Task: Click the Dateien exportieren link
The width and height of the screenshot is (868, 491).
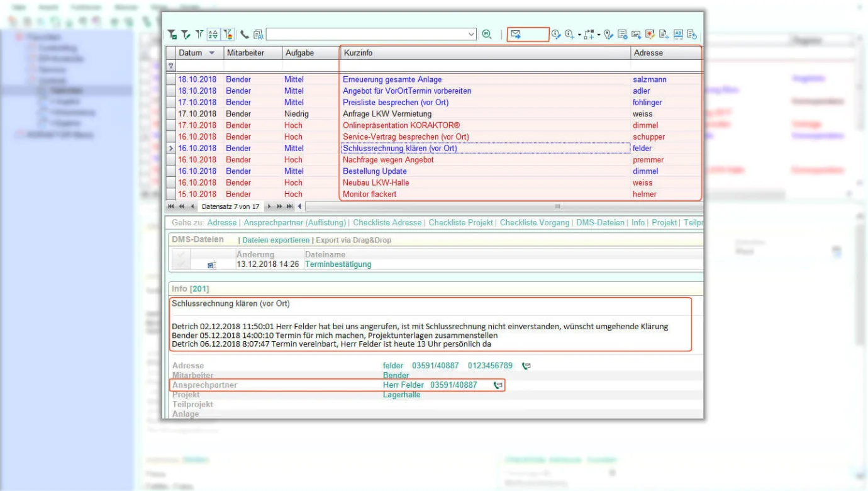Action: click(276, 240)
